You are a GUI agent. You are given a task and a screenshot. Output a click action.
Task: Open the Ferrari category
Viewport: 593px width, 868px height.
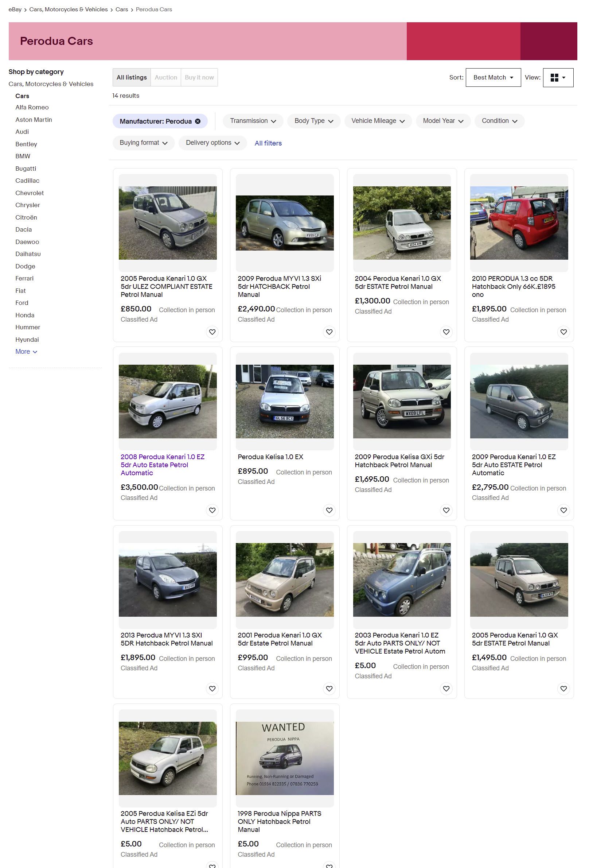coord(24,278)
